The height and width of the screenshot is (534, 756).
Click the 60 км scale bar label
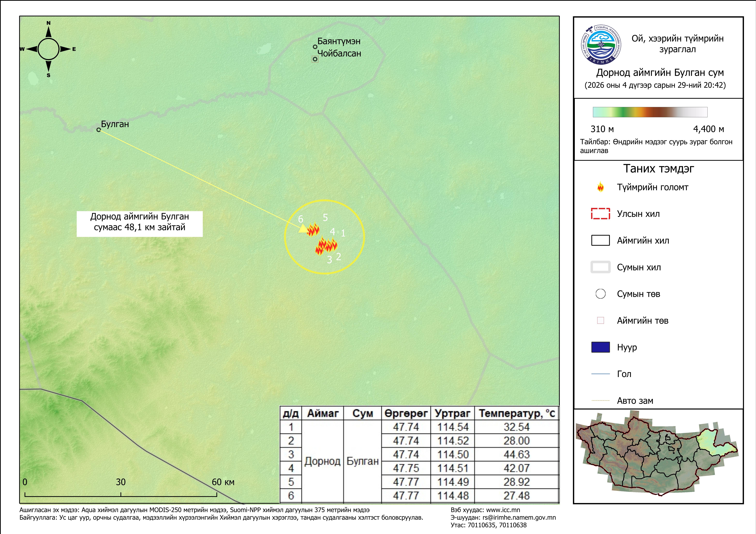223,482
